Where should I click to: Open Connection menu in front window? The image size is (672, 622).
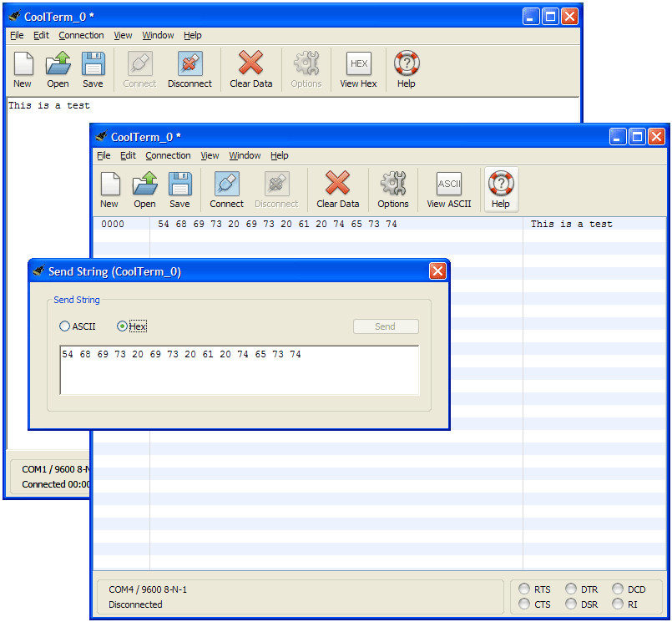(x=168, y=155)
